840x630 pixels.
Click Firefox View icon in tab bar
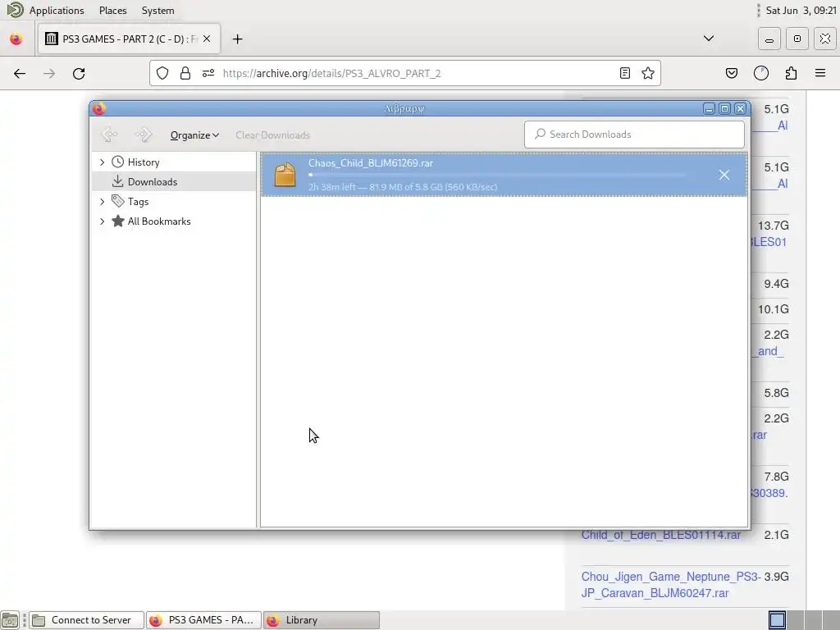(16, 39)
